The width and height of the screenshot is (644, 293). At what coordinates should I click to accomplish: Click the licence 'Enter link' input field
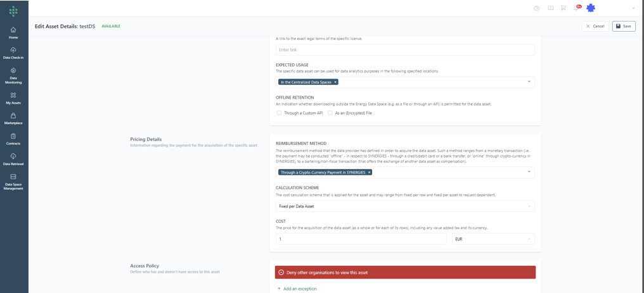pos(404,50)
